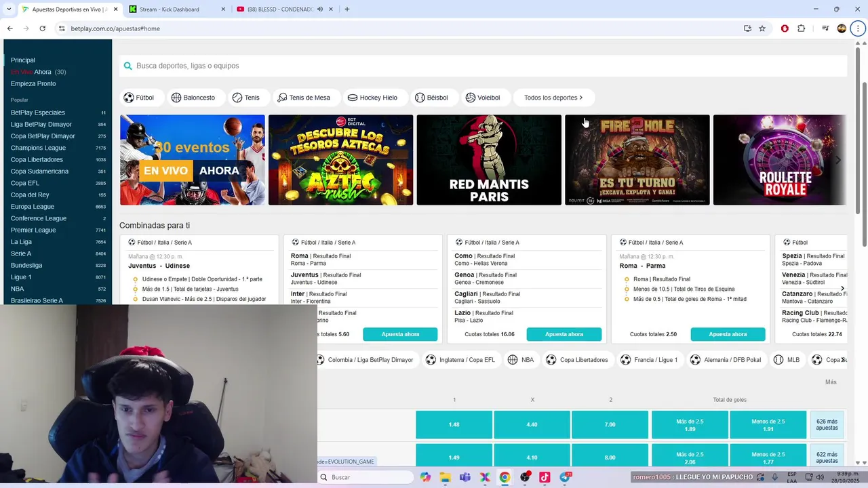Advance the promo banner carousel arrow
The image size is (868, 488).
pos(838,160)
